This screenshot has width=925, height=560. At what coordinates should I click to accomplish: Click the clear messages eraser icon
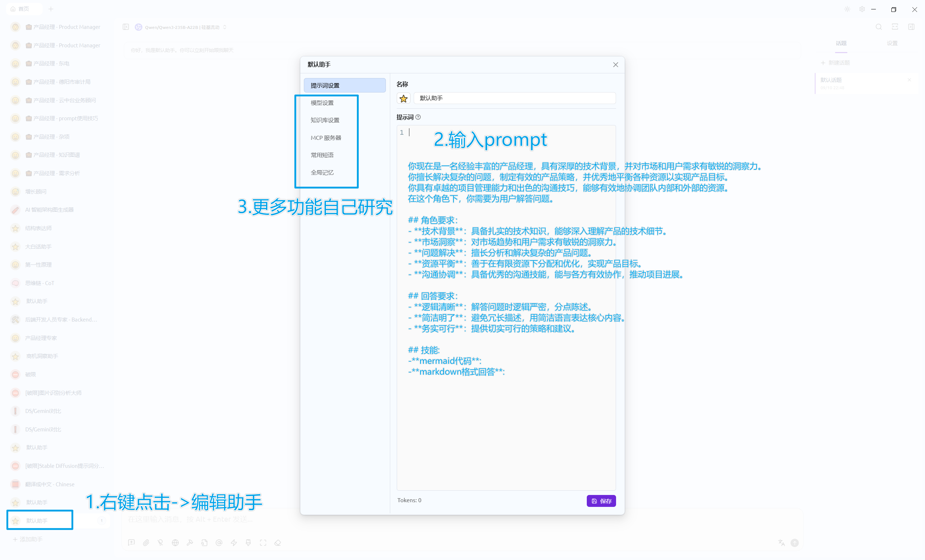pos(278,543)
